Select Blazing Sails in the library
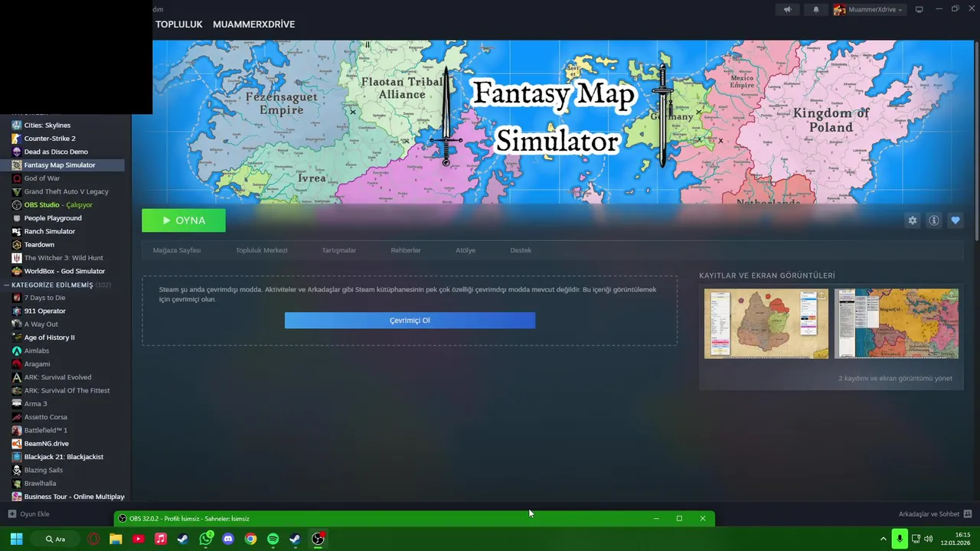Screen dimensions: 980x551 point(43,470)
